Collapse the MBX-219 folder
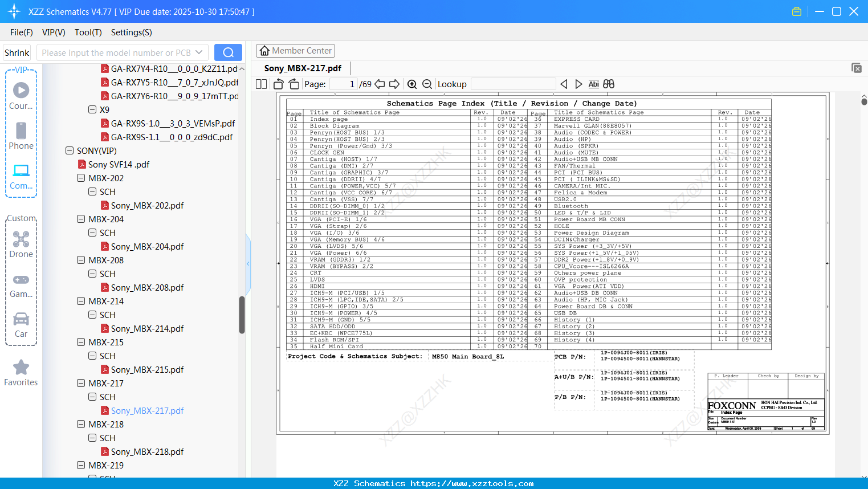The image size is (868, 489). [81, 465]
